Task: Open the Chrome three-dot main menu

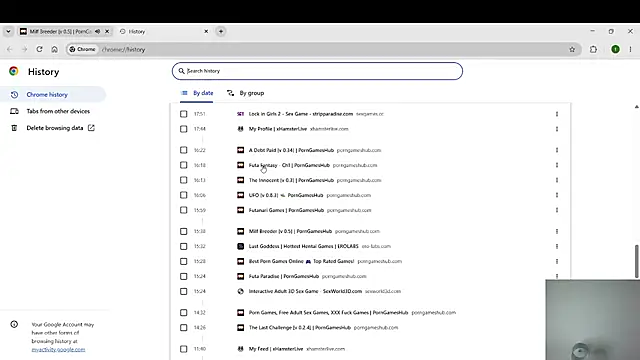Action: tap(630, 49)
